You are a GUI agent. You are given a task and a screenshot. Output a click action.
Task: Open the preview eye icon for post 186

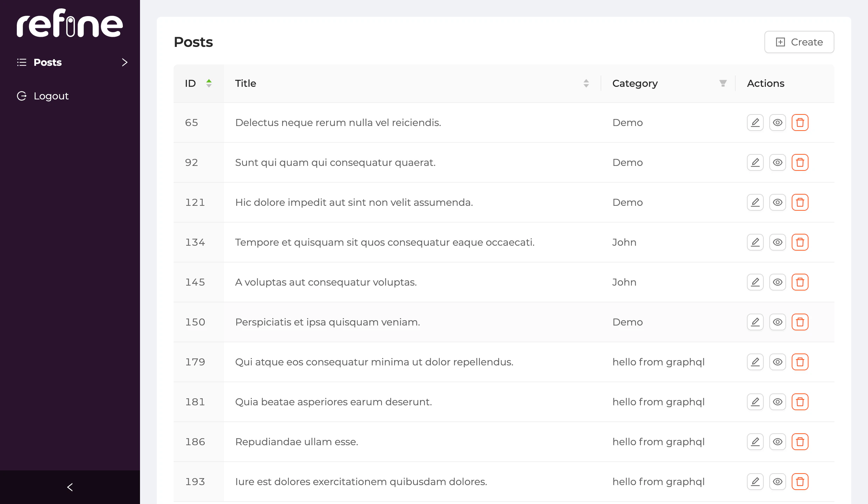(x=777, y=441)
